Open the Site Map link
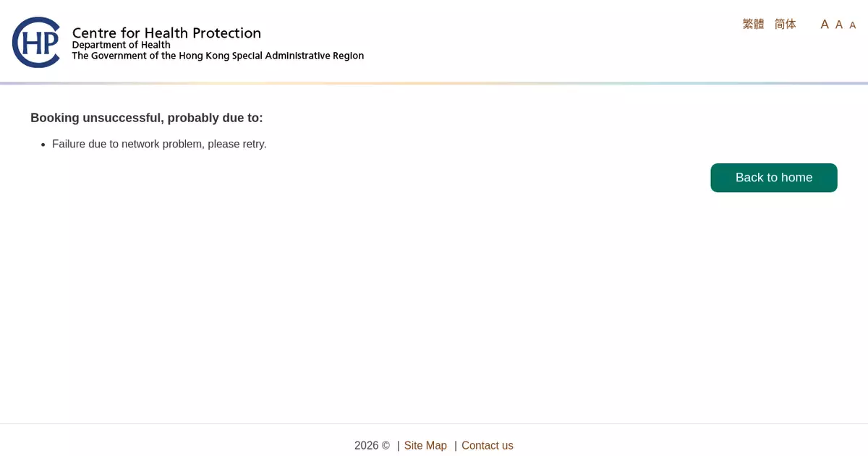868x456 pixels. click(425, 446)
